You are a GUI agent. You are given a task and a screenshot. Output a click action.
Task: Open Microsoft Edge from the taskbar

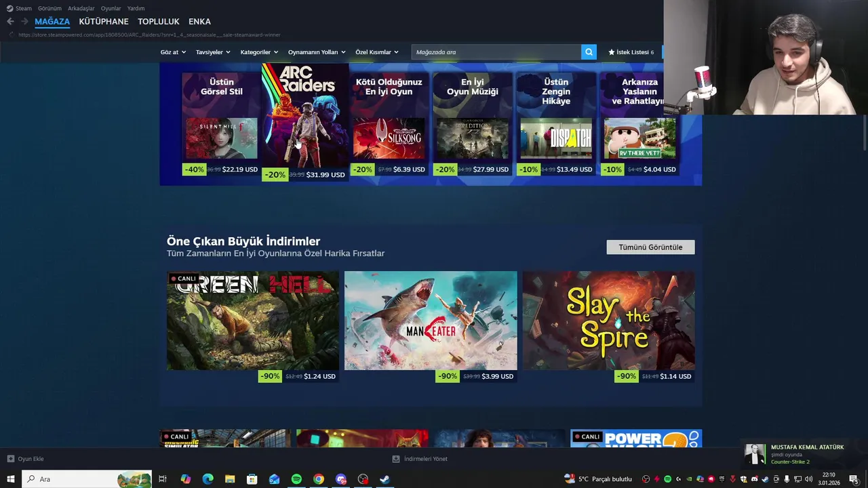pyautogui.click(x=208, y=479)
